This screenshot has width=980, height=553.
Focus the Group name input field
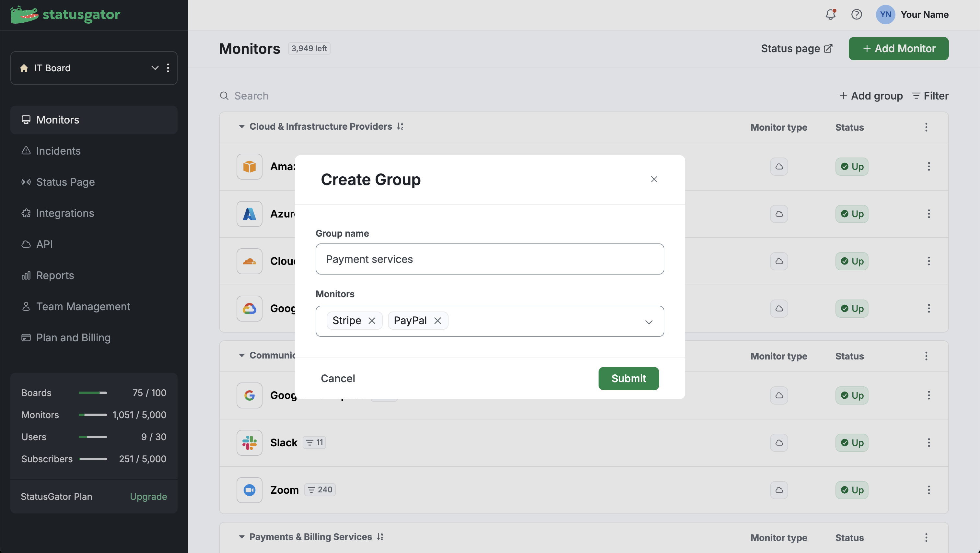[489, 259]
